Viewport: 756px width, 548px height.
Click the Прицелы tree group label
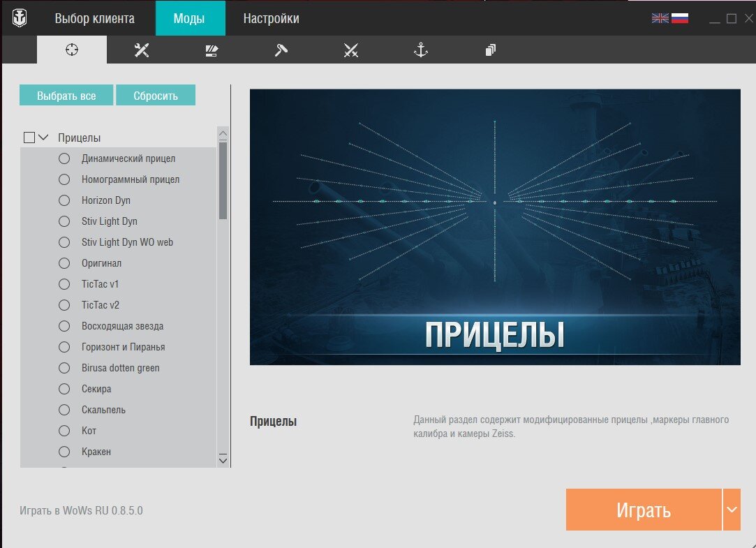(x=79, y=138)
